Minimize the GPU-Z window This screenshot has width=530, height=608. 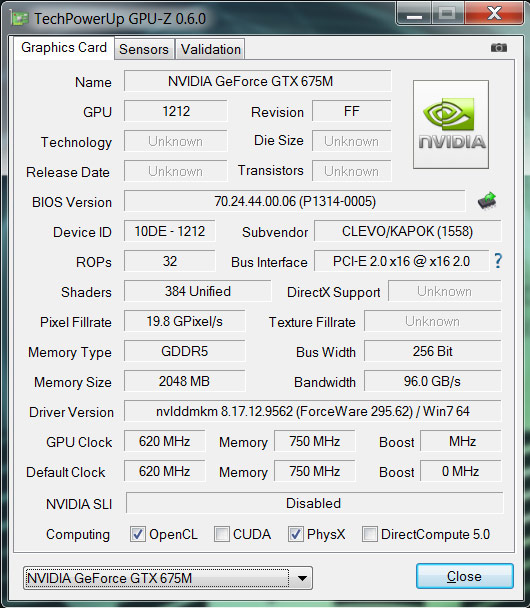[414, 14]
